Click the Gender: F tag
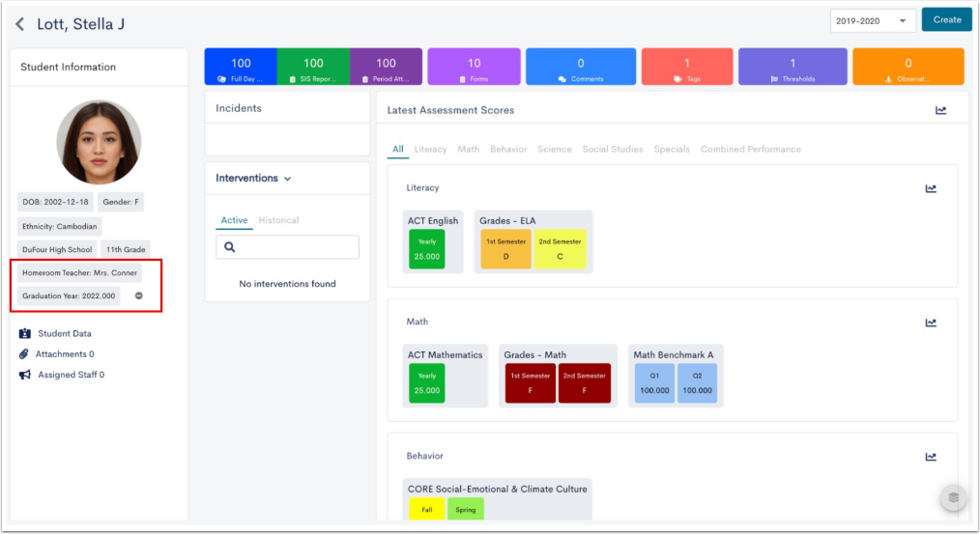The height and width of the screenshot is (534, 980). (x=121, y=203)
